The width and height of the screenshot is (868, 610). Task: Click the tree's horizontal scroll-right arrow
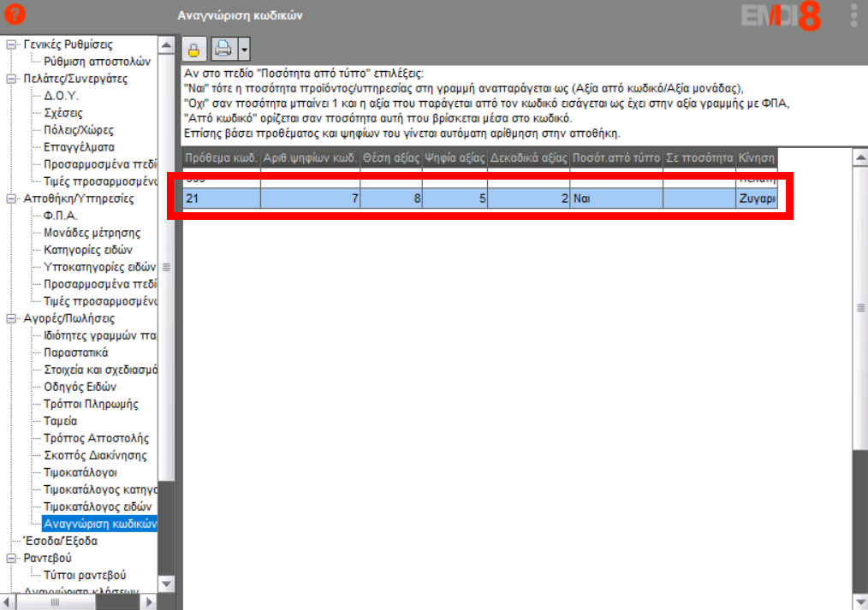click(x=149, y=601)
